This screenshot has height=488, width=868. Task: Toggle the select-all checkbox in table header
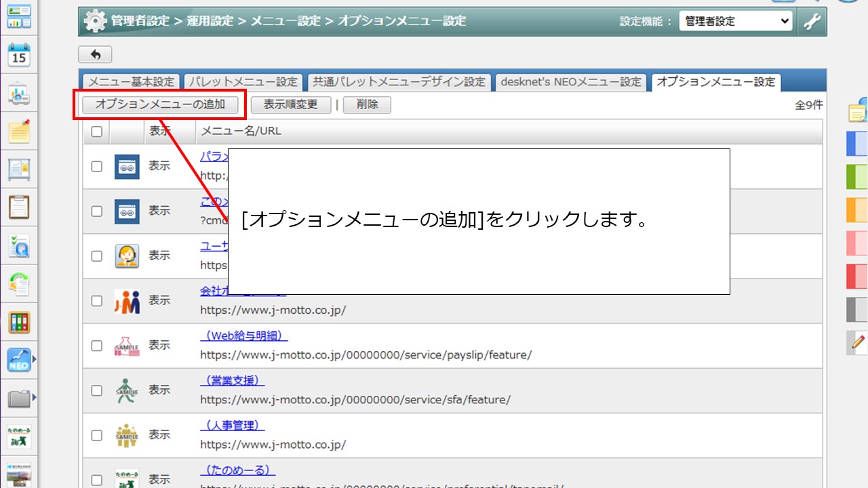click(96, 131)
